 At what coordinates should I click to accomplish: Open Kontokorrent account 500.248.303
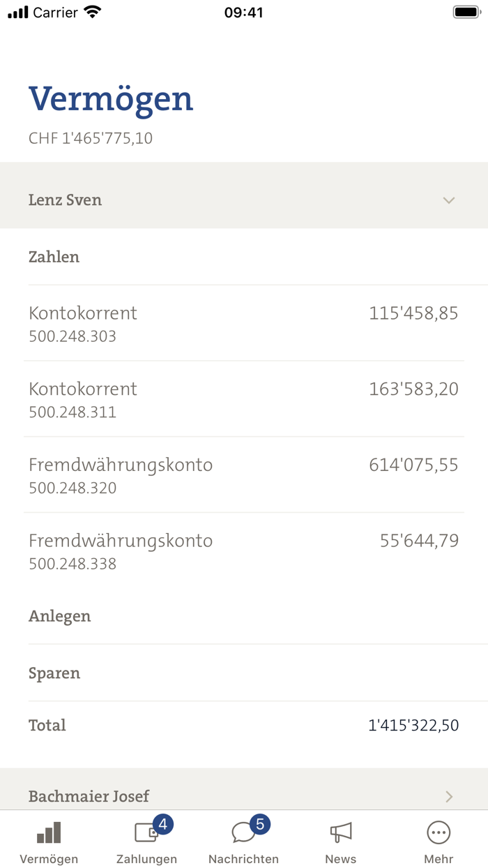pos(244,324)
